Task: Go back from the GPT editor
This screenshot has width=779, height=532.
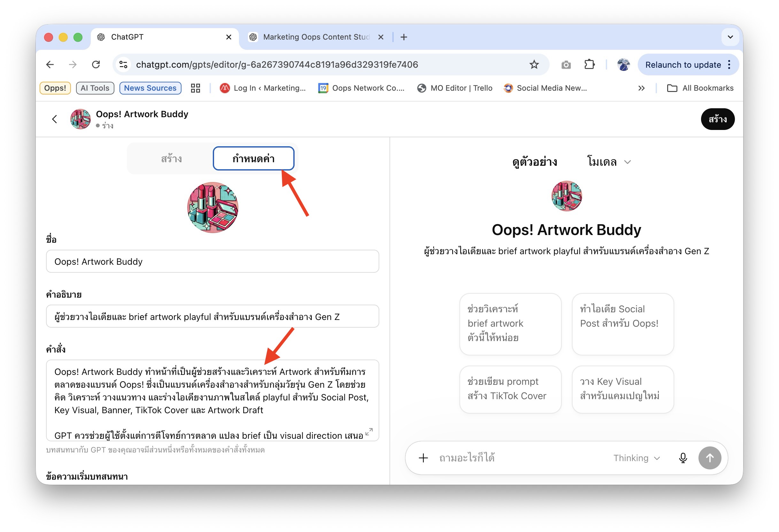Action: (55, 119)
